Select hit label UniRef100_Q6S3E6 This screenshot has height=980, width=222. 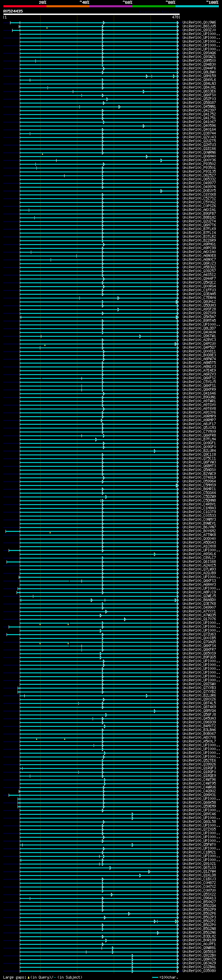pos(199,91)
